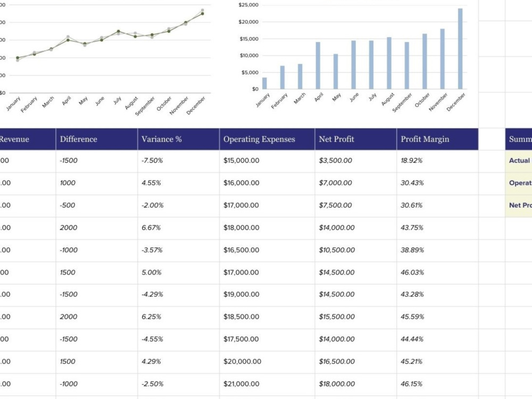Screen dimensions: 532x399
Task: Select the Operating Expenses column header
Action: [267, 139]
